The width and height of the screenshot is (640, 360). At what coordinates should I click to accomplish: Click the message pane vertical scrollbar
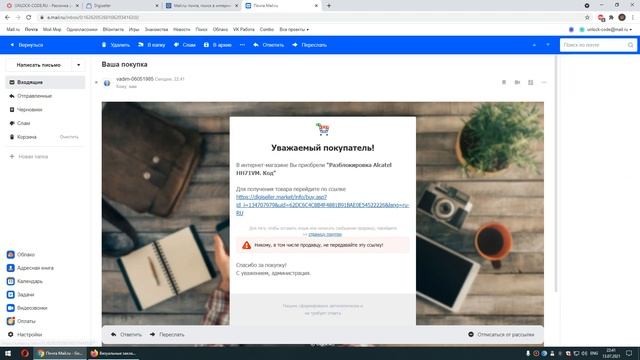coord(556,173)
